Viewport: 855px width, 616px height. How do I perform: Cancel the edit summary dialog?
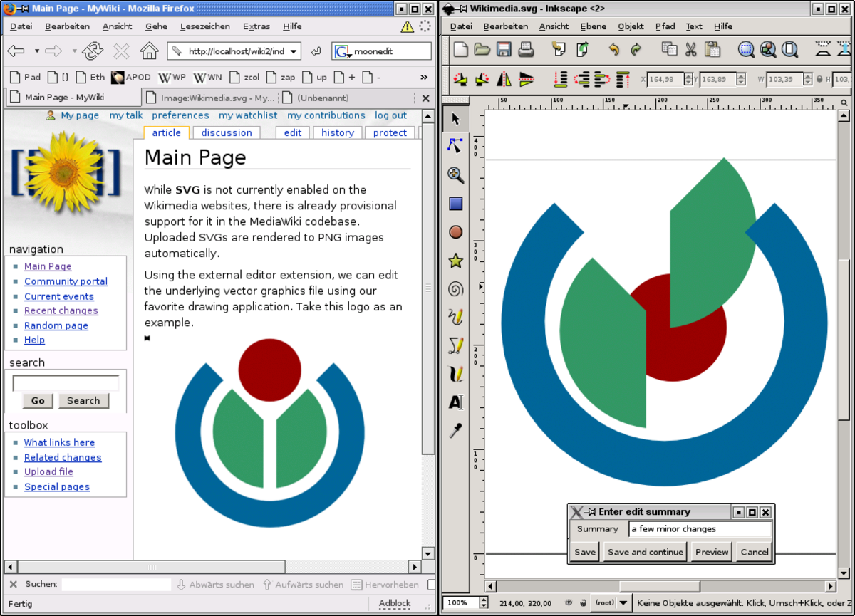point(755,552)
